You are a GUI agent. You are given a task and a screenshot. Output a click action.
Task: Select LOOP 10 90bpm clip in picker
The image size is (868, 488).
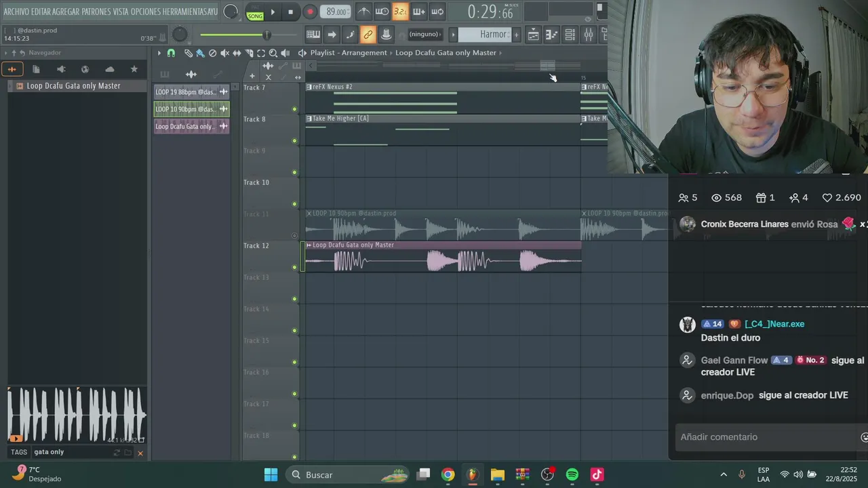191,109
